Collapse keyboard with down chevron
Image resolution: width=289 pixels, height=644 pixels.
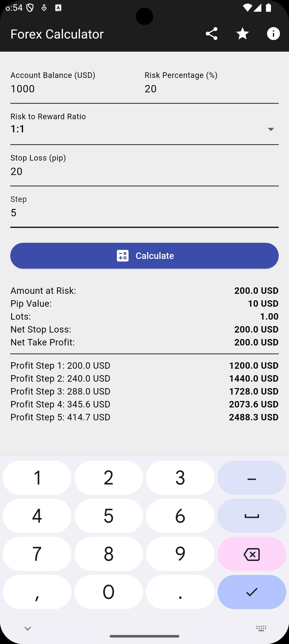click(28, 628)
